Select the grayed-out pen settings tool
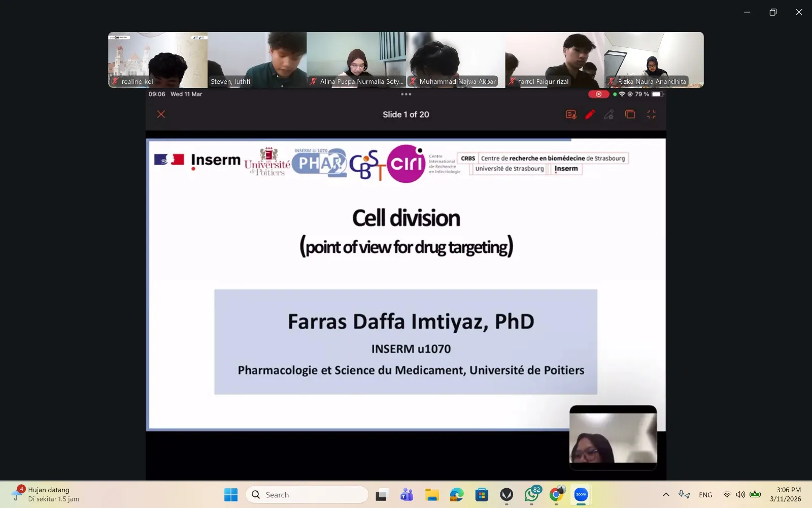 pyautogui.click(x=609, y=115)
